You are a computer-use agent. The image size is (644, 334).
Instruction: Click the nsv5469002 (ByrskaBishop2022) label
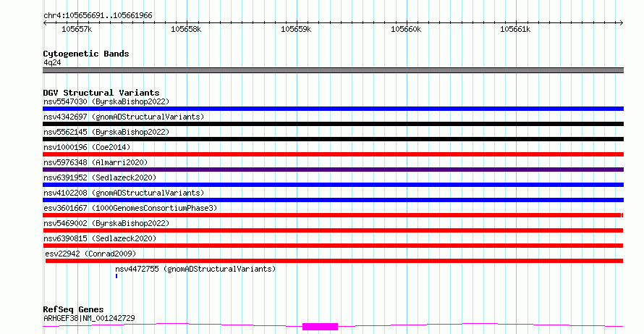(106, 223)
